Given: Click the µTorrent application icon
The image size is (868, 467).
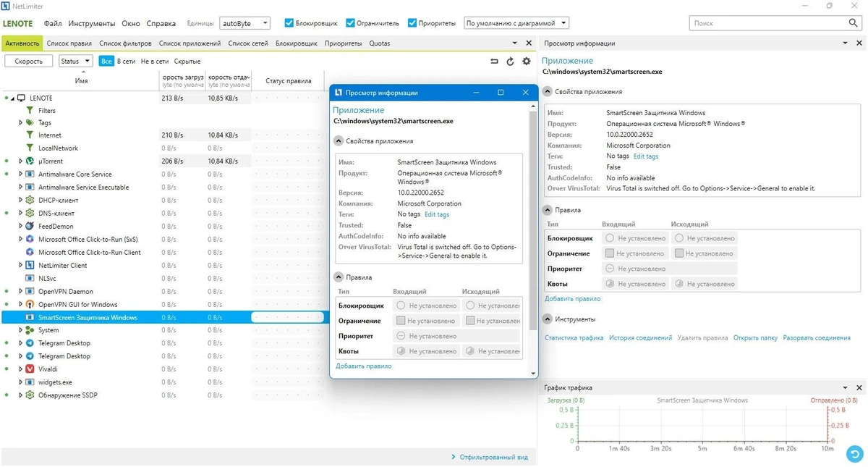Looking at the screenshot, I should tap(30, 161).
